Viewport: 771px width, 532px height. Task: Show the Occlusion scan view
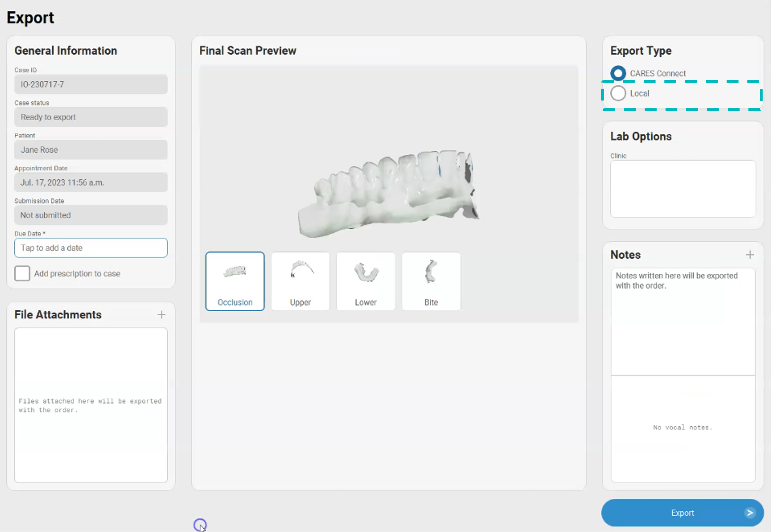tap(235, 281)
